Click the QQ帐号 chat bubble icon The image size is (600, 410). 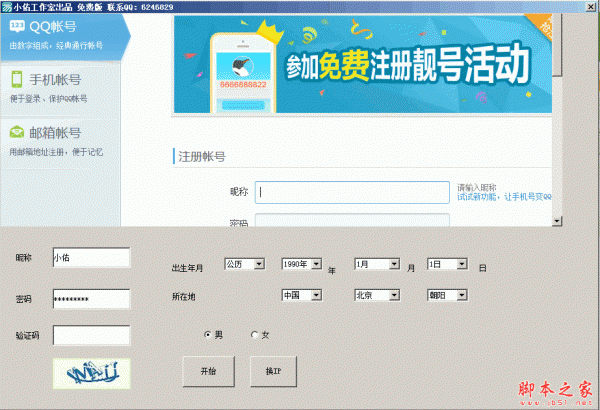point(17,26)
